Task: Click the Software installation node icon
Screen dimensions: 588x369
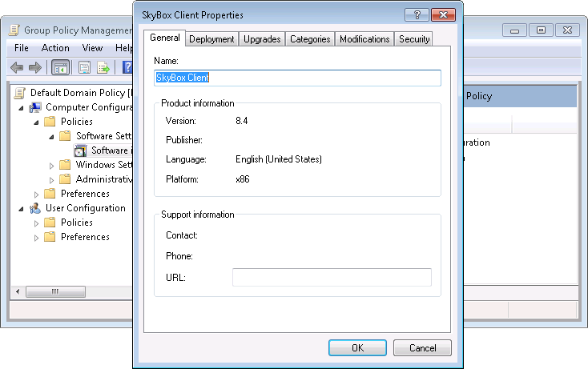Action: [x=80, y=150]
